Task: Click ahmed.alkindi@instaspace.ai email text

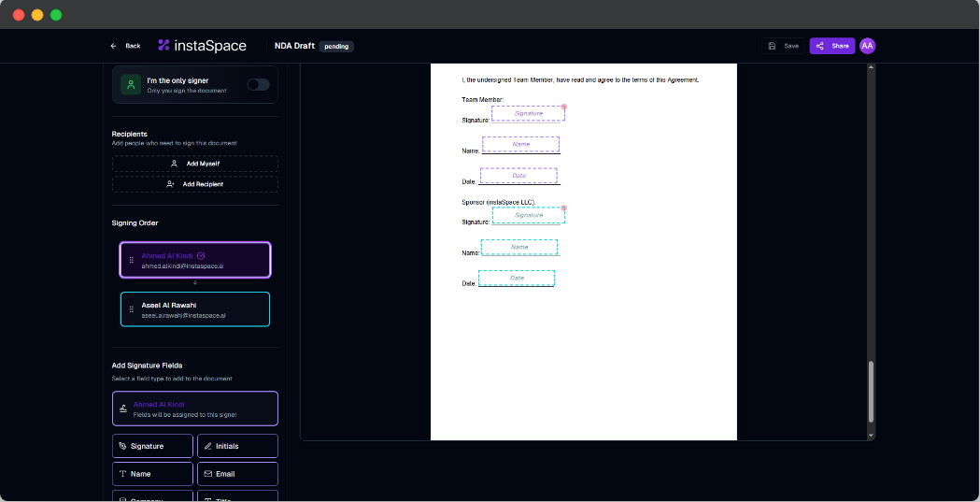Action: coord(182,265)
